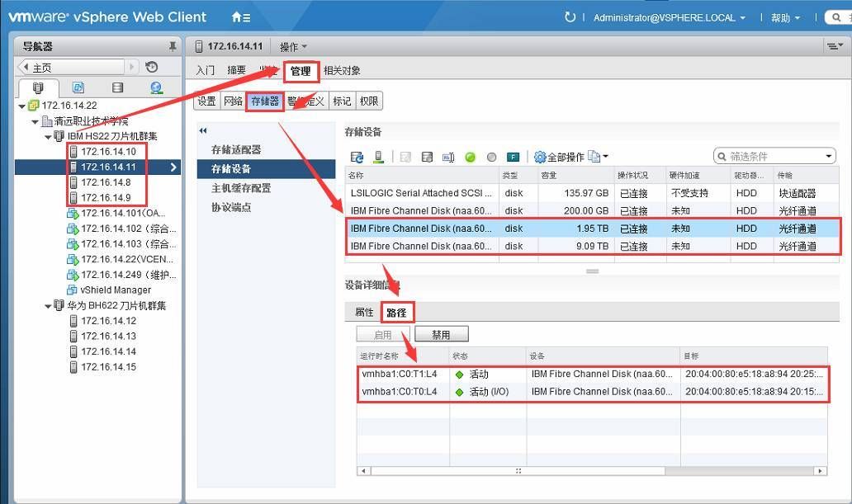Open the 属性 device details tab
This screenshot has height=504, width=852.
point(364,313)
